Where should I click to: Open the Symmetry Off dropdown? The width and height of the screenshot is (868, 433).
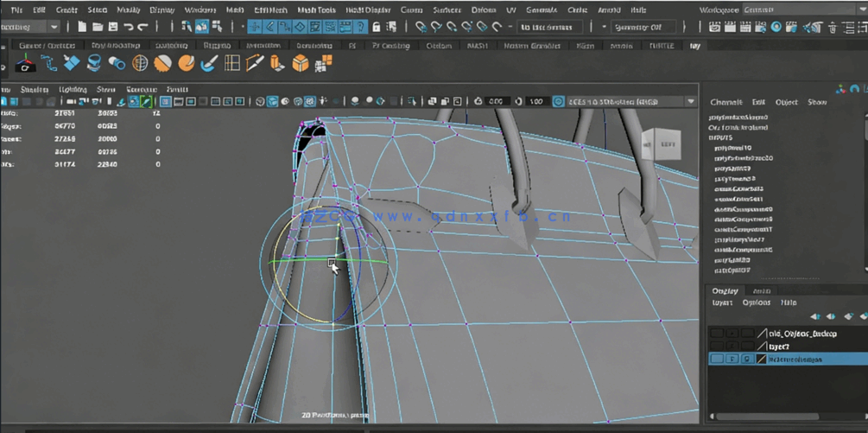point(643,28)
